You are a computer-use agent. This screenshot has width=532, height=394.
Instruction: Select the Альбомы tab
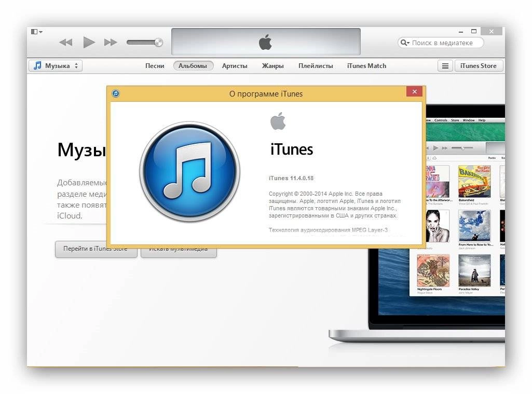click(193, 66)
